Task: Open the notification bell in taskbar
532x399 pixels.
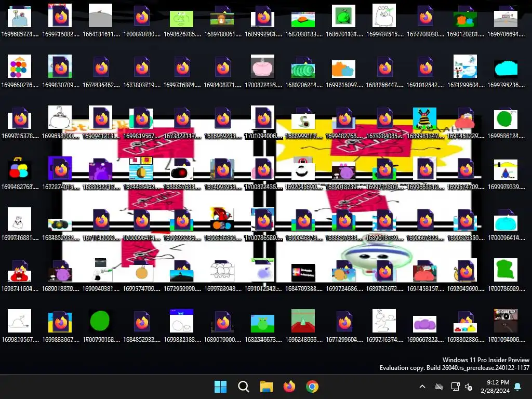Action: [518, 387]
